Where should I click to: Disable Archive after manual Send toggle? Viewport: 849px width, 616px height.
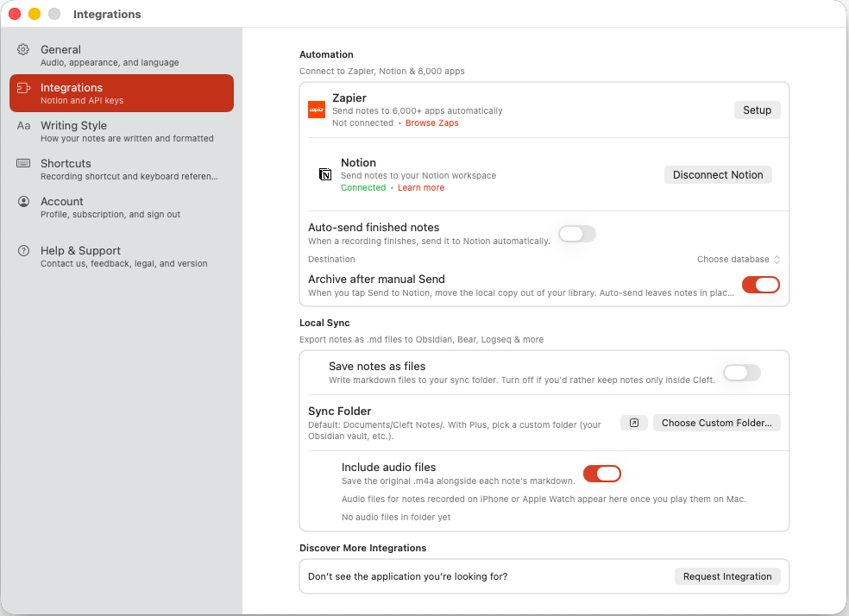point(761,285)
